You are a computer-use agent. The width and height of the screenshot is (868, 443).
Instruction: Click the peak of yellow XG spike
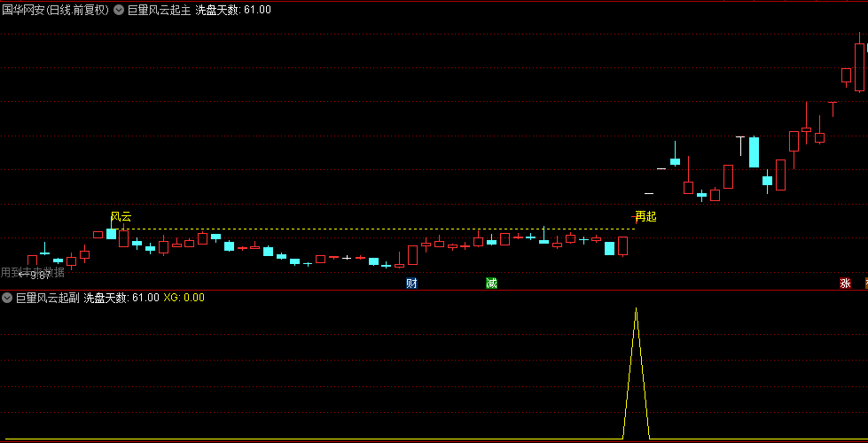636,308
